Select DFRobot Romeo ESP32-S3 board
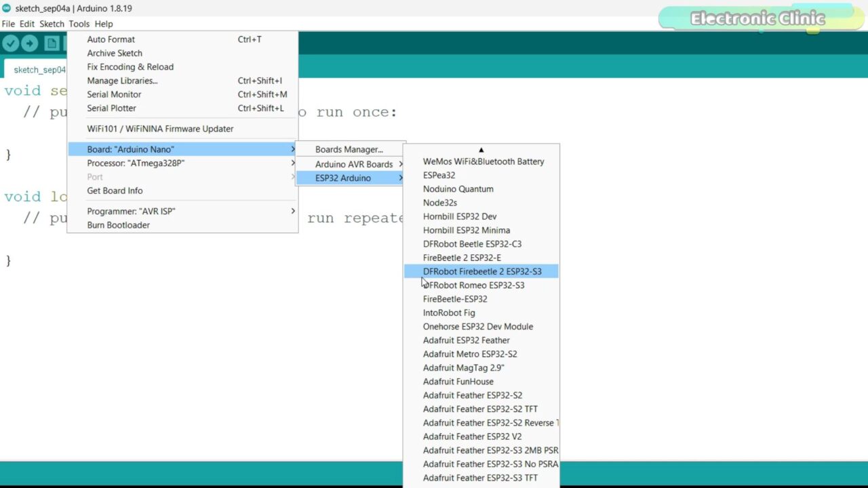Image resolution: width=868 pixels, height=488 pixels. pos(481,285)
